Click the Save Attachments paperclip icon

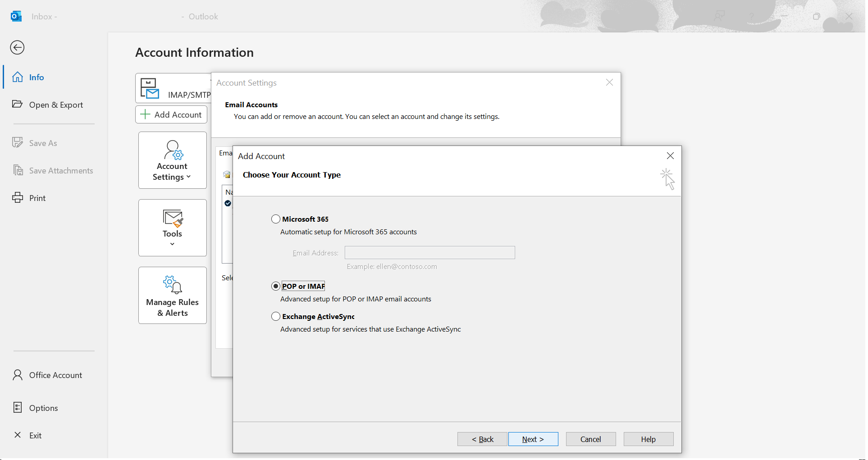[x=18, y=170]
